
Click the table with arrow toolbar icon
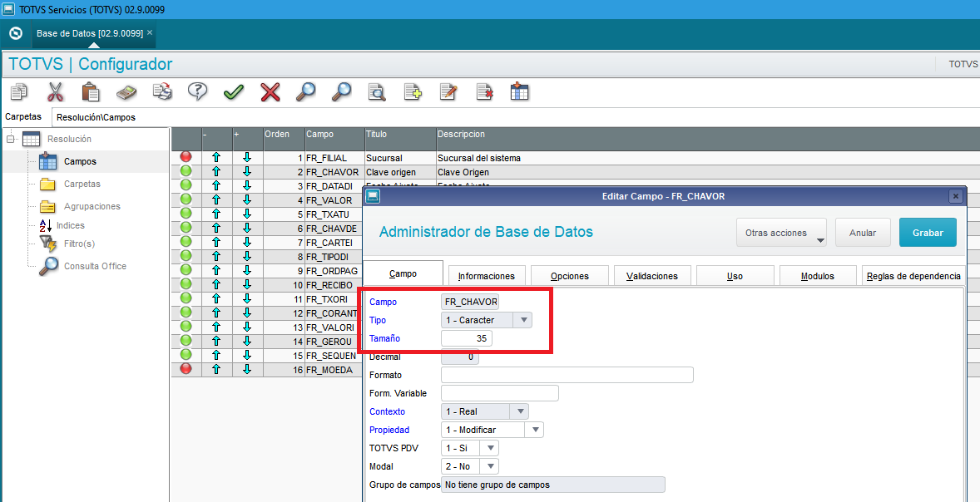point(520,91)
